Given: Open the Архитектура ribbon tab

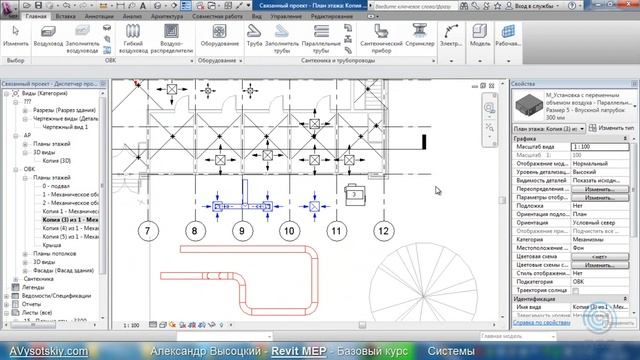Looking at the screenshot, I should pyautogui.click(x=167, y=16).
